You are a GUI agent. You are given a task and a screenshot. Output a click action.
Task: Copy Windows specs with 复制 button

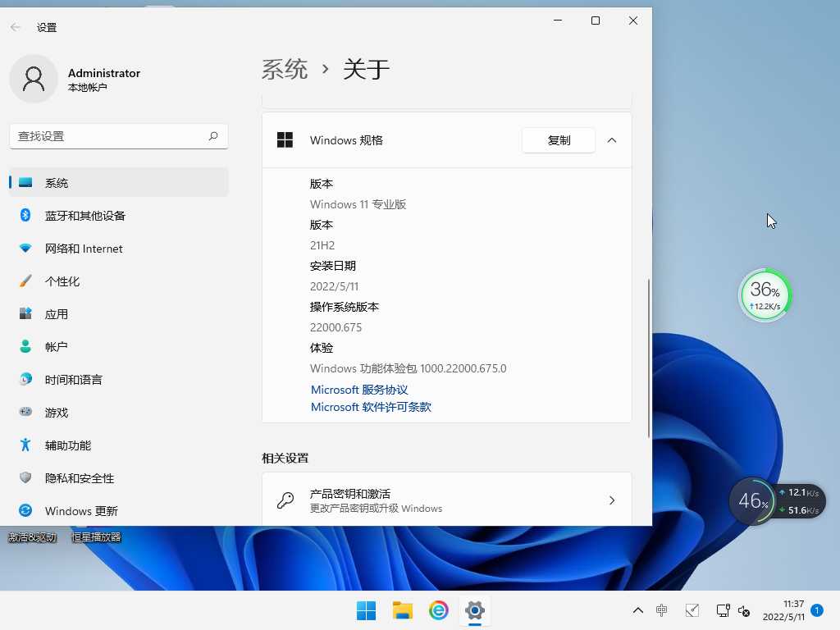pyautogui.click(x=558, y=140)
